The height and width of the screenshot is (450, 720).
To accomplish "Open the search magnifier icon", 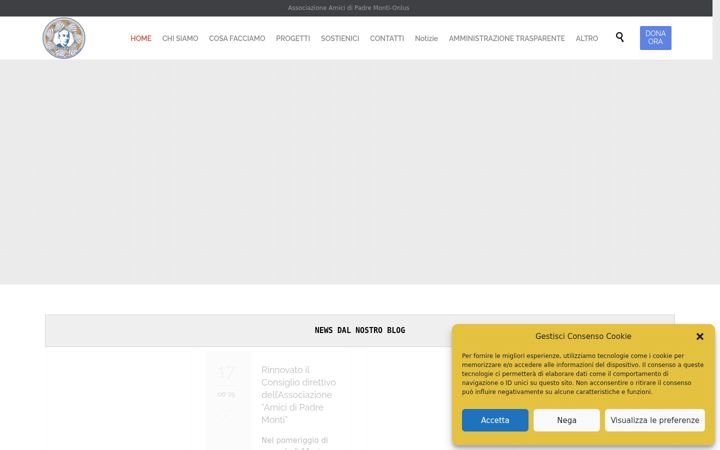I will tap(619, 37).
